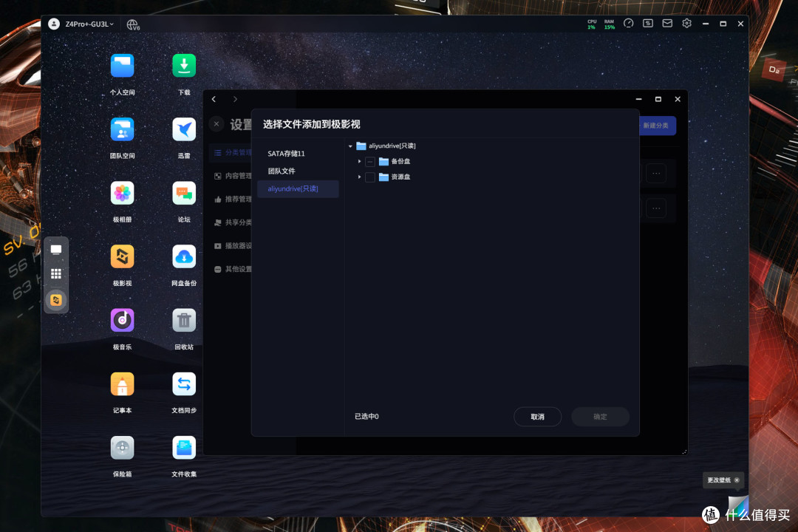Open the 记事本 notes app

(x=122, y=384)
